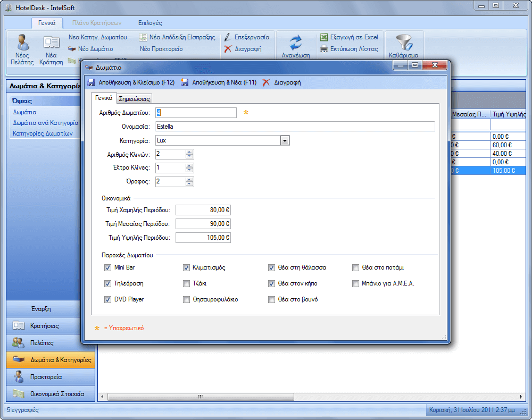This screenshot has height=420, width=532.
Task: Click the Ανανέωση refresh icon
Action: click(x=295, y=41)
